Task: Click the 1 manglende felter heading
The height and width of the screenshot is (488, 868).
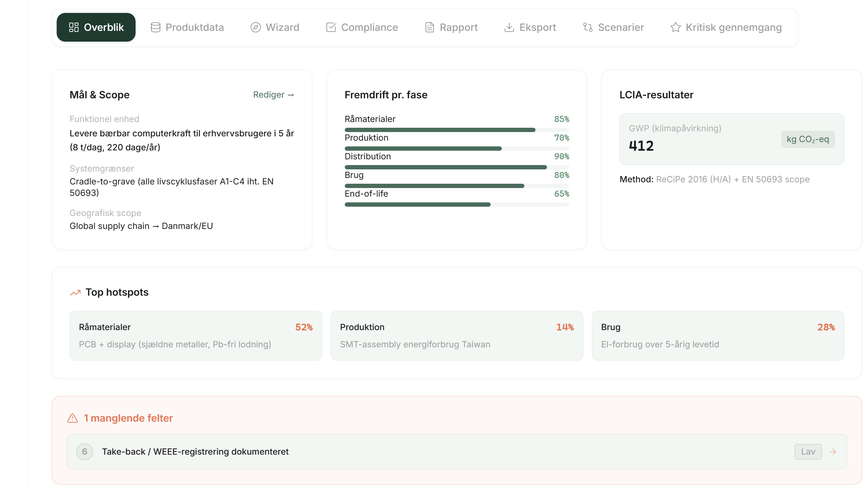Action: tap(128, 418)
